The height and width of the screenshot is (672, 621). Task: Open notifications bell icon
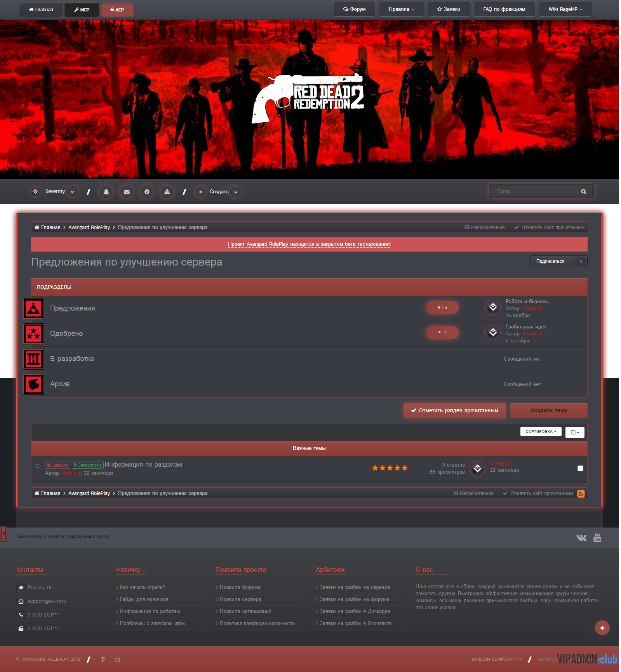106,192
